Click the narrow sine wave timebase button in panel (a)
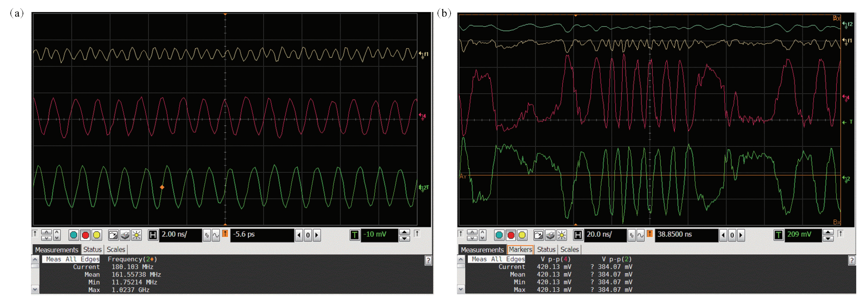This screenshot has width=868, height=306. point(207,235)
